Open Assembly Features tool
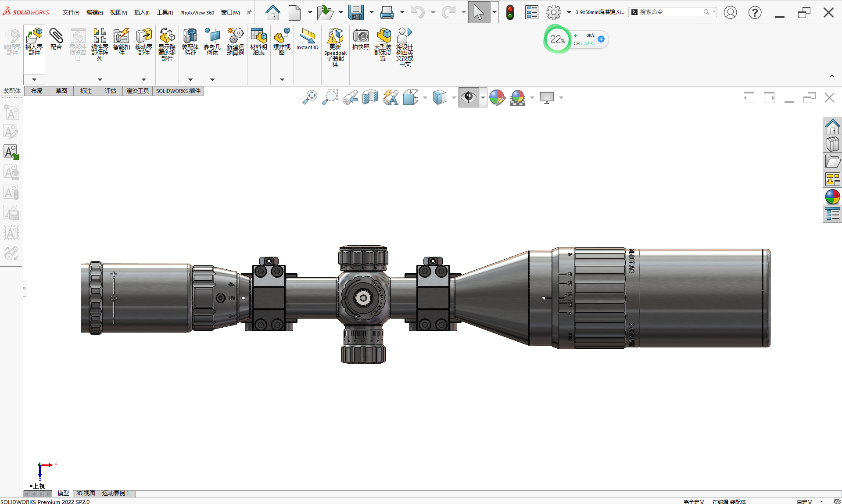This screenshot has width=842, height=504. 190,41
